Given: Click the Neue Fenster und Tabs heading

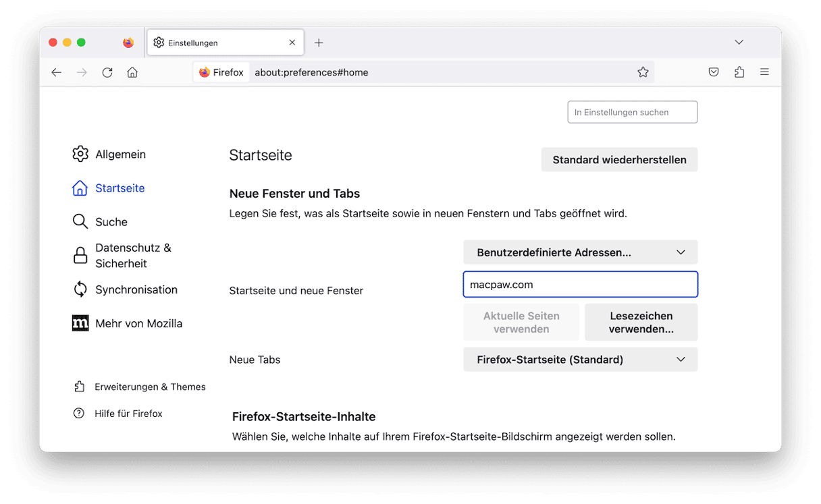Looking at the screenshot, I should pyautogui.click(x=295, y=194).
